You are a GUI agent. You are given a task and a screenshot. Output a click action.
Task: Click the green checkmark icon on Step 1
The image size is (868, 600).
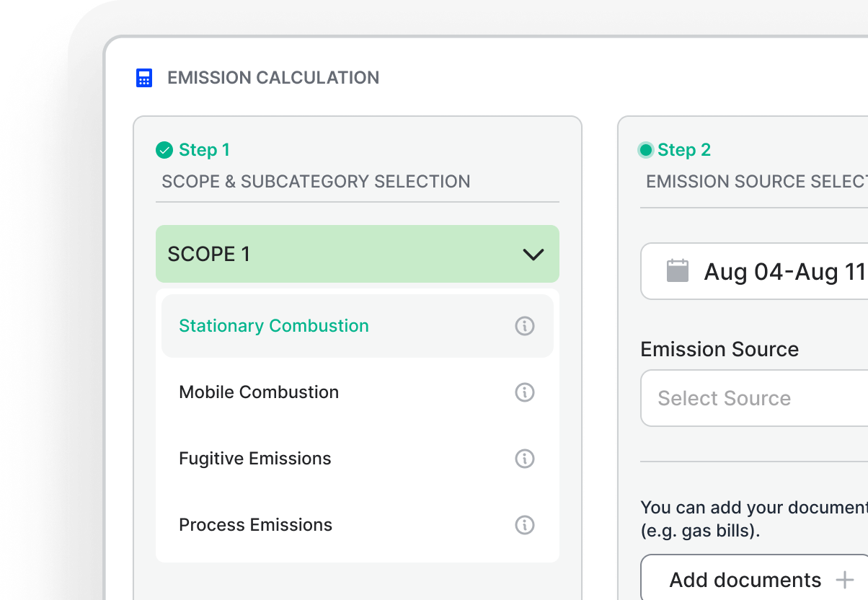click(166, 150)
